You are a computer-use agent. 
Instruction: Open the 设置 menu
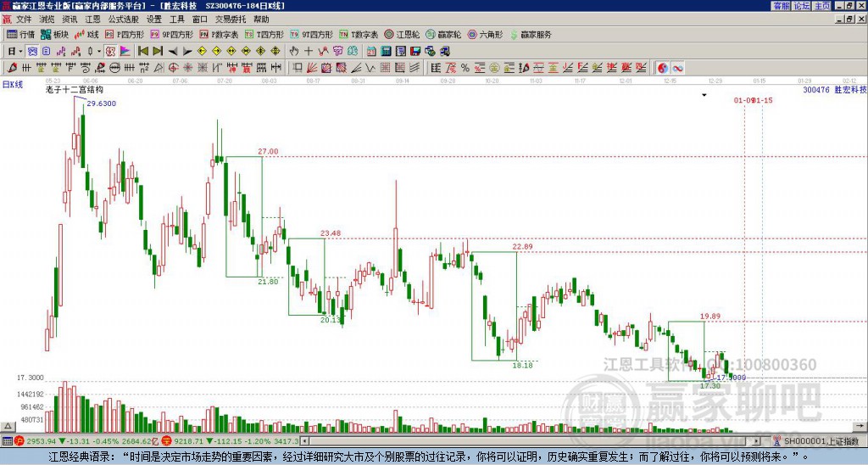click(x=154, y=20)
